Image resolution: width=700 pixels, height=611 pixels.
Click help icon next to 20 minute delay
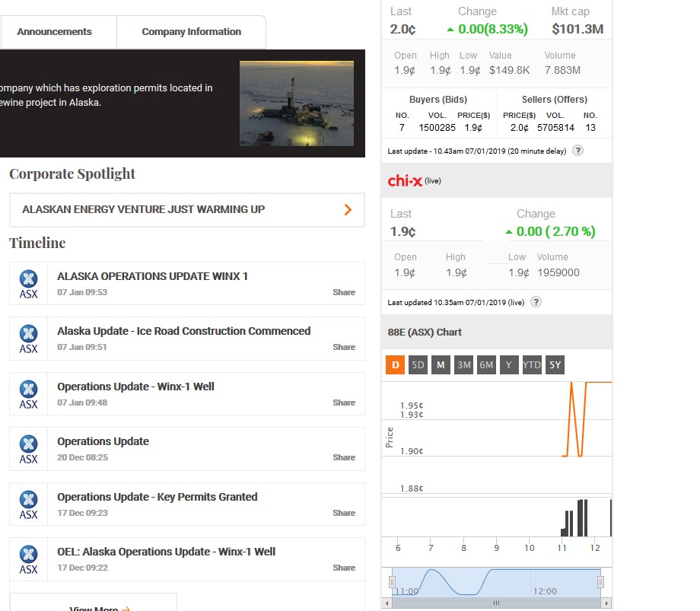pos(577,151)
